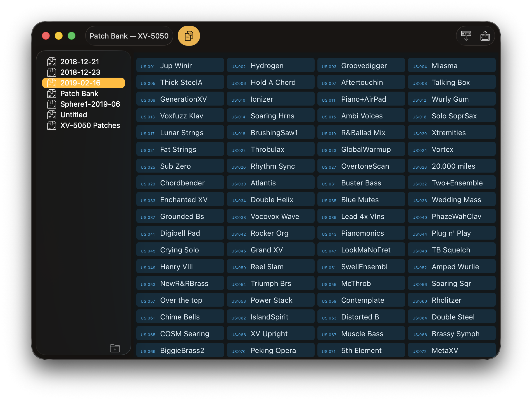Pick the SwellEnsembl patch
The width and height of the screenshot is (532, 401).
click(361, 266)
